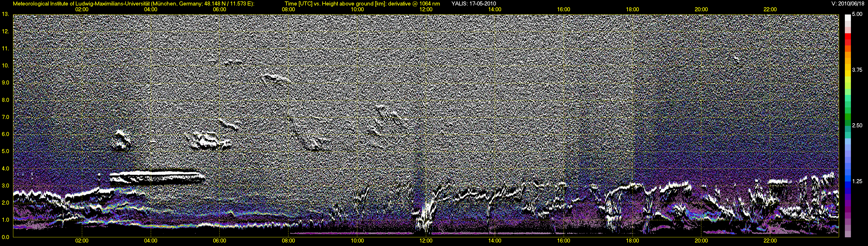Screen dimensions: 868x246
Task: Click the '18:00' label on bottom time axis
Action: (632, 241)
